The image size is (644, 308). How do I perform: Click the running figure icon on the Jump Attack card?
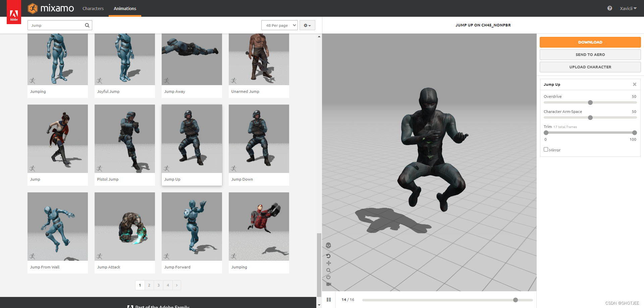tap(99, 256)
